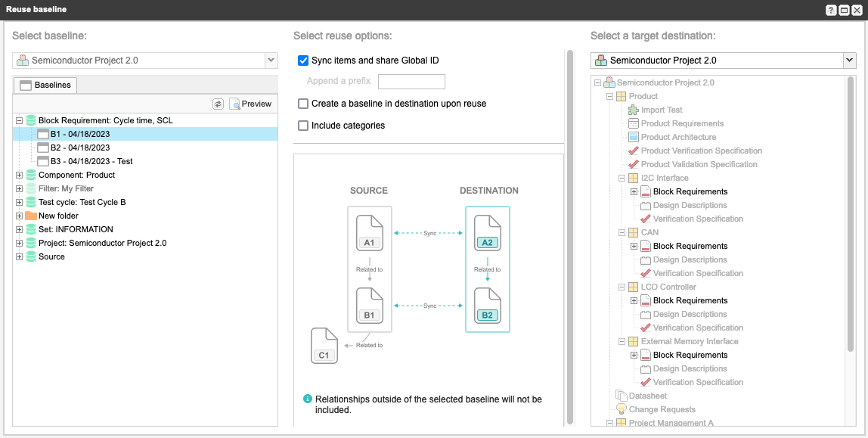Click the help question mark icon
The image size is (868, 438).
point(831,11)
